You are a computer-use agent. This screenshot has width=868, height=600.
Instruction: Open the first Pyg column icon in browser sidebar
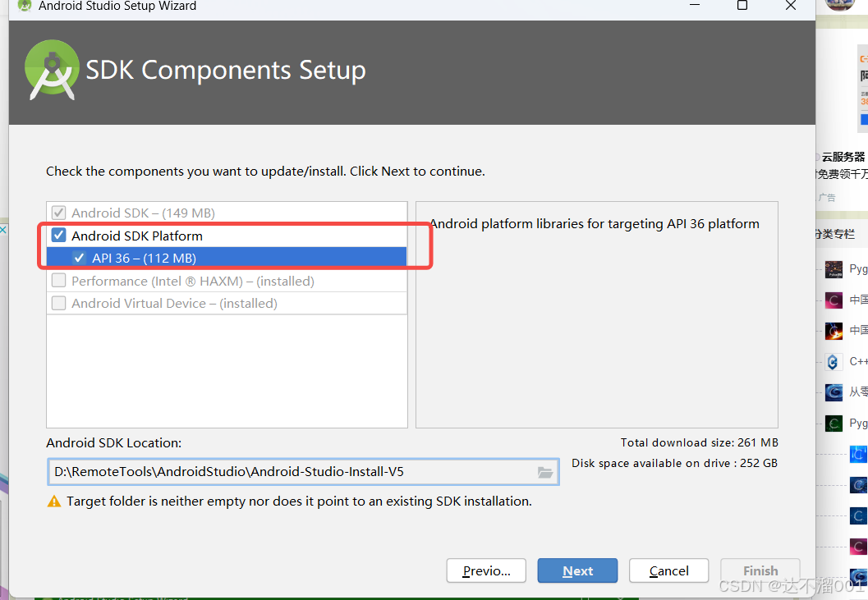[834, 269]
